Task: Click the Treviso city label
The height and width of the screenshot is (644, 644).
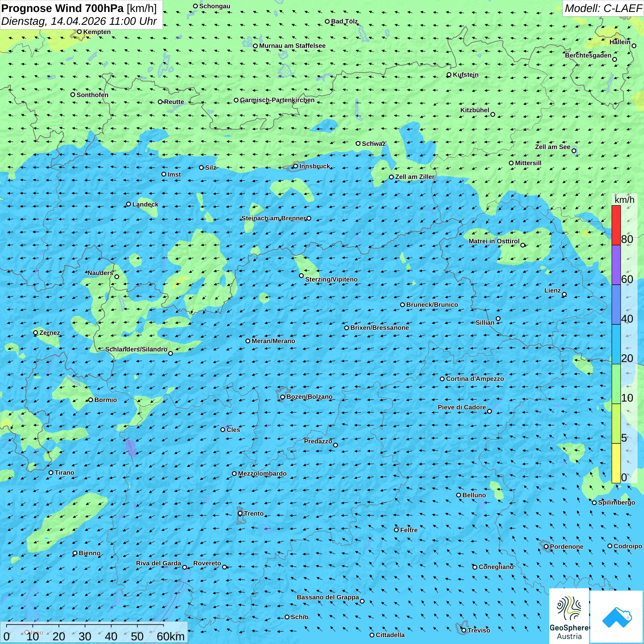Action: point(479,630)
